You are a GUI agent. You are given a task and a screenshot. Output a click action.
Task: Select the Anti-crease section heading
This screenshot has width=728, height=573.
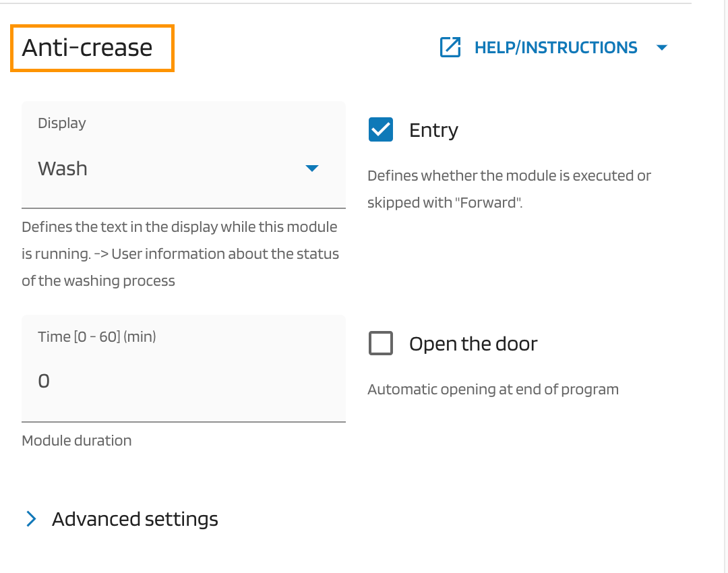(88, 48)
